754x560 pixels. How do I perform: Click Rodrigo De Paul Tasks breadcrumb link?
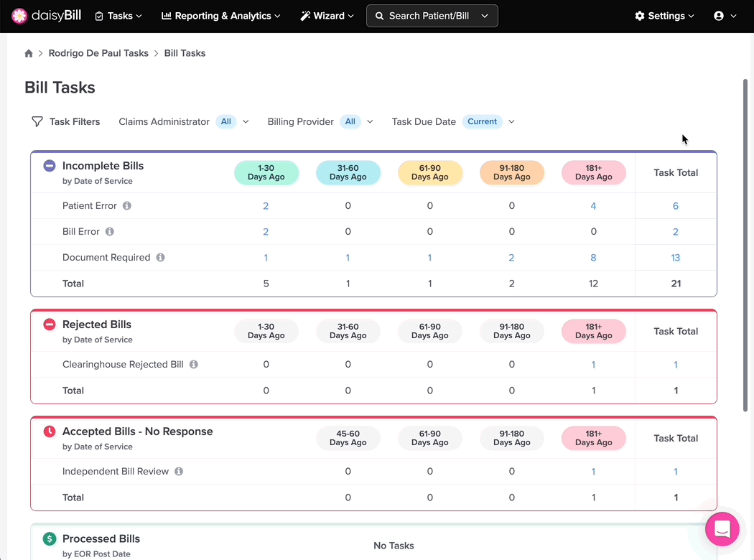98,53
